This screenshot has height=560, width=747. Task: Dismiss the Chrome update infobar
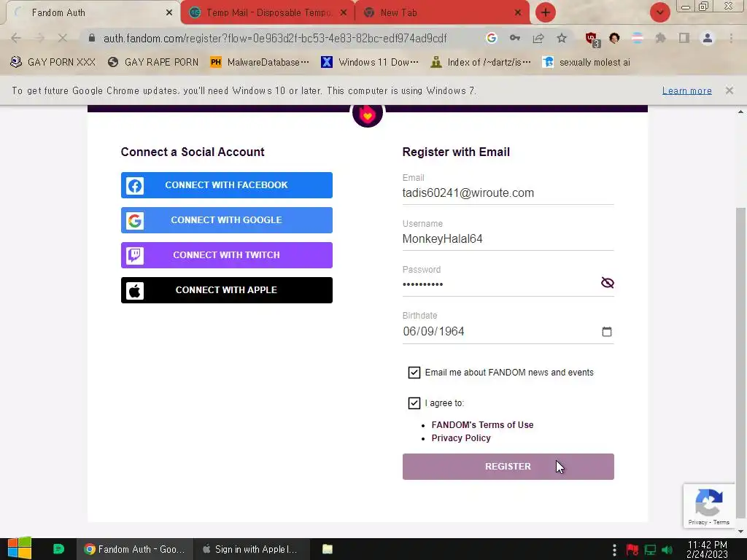pos(729,90)
